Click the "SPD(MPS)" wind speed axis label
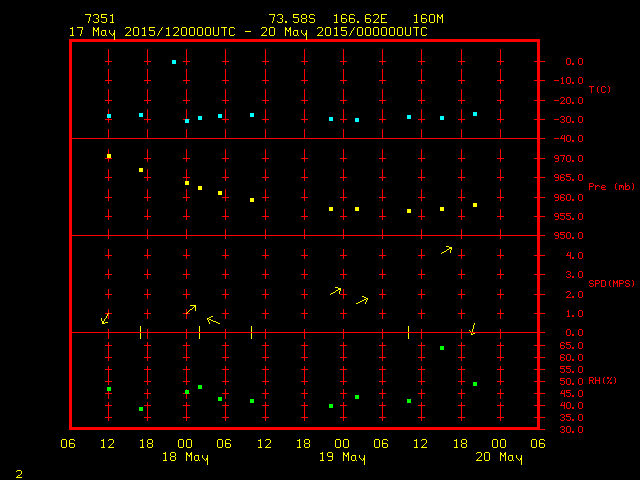Image resolution: width=640 pixels, height=480 pixels. pyautogui.click(x=611, y=284)
